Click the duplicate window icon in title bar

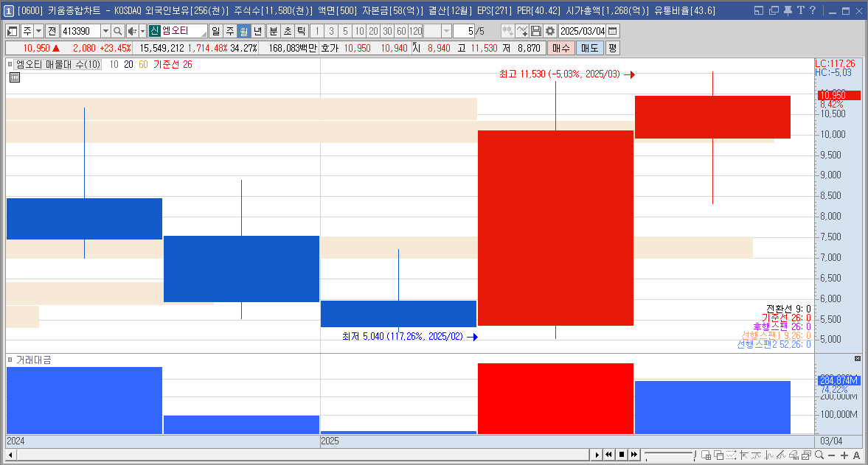click(774, 10)
